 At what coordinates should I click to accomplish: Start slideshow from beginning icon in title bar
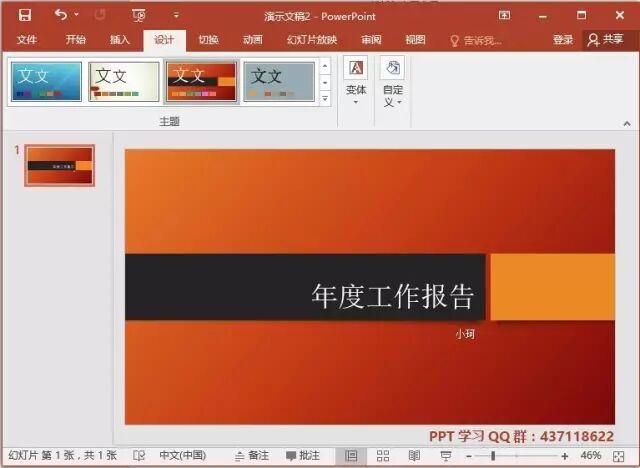(139, 16)
